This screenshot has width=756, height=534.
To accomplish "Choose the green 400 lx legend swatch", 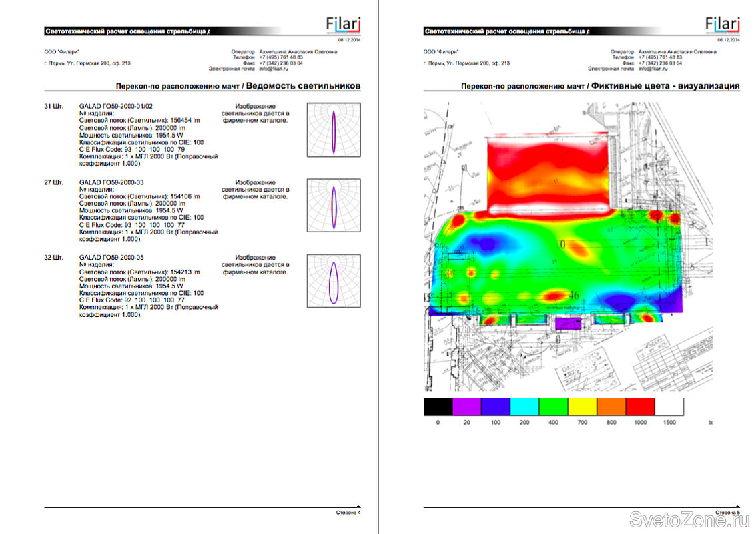I will point(553,407).
